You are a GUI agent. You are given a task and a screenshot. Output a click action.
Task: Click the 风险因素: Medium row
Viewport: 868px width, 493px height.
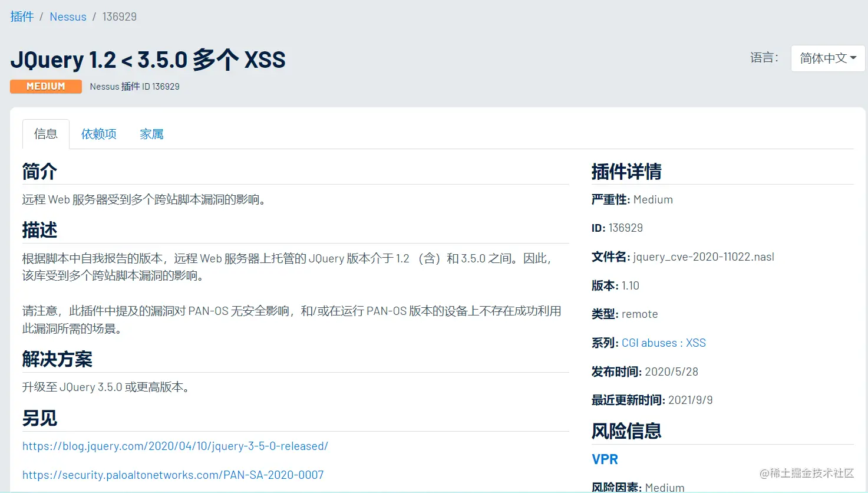pos(638,487)
